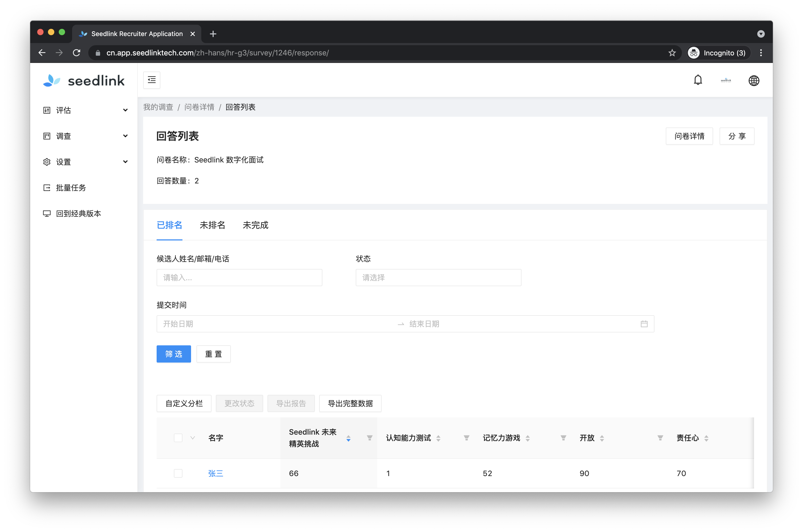
Task: Filter the 记忆力游戏 column with the funnel icon
Action: (x=563, y=438)
